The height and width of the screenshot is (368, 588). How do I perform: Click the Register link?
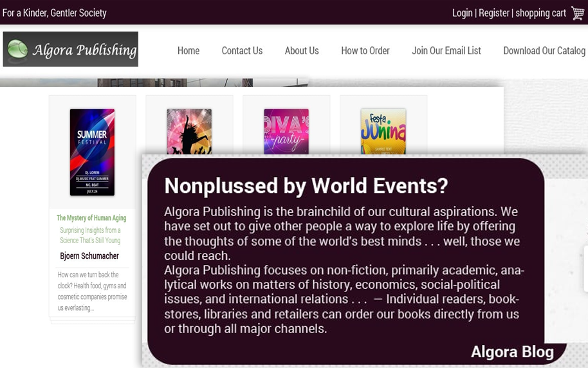pos(493,13)
